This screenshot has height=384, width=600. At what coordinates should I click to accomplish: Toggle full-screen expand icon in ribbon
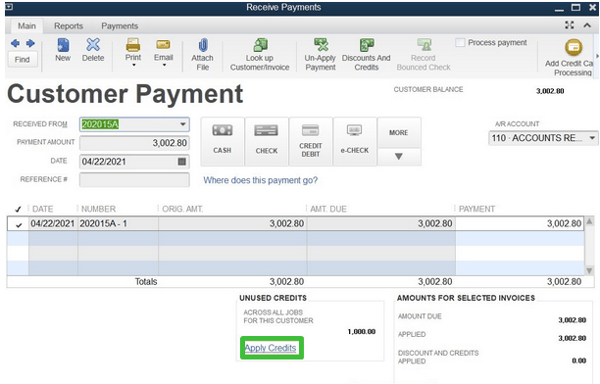coord(569,25)
